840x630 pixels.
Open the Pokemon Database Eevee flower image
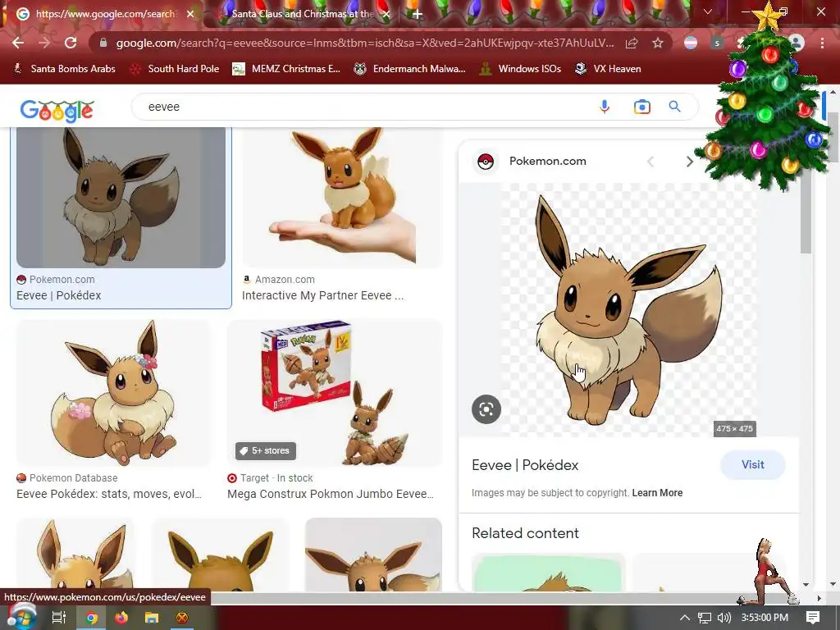click(x=113, y=393)
